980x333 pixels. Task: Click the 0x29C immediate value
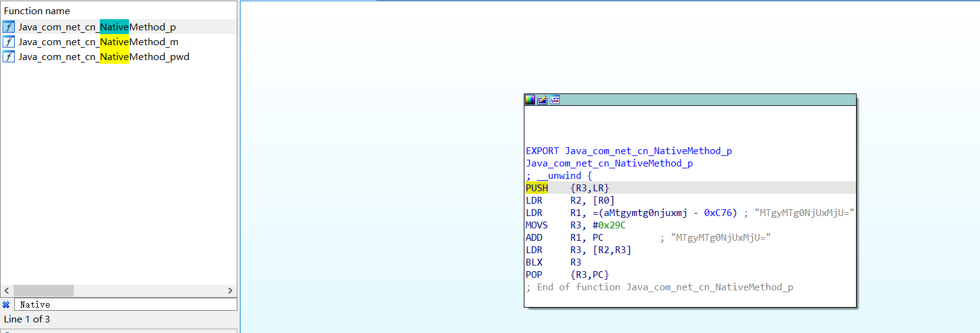[612, 225]
